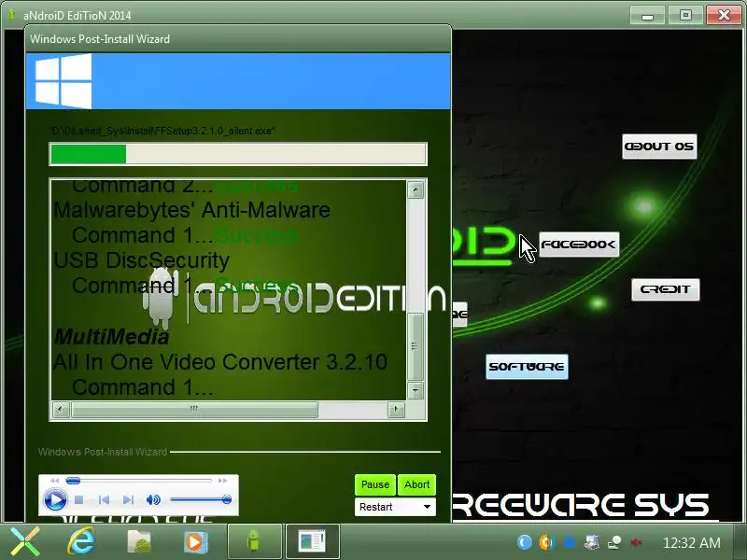Click the vertical scrollbar thumb in log

pyautogui.click(x=416, y=346)
